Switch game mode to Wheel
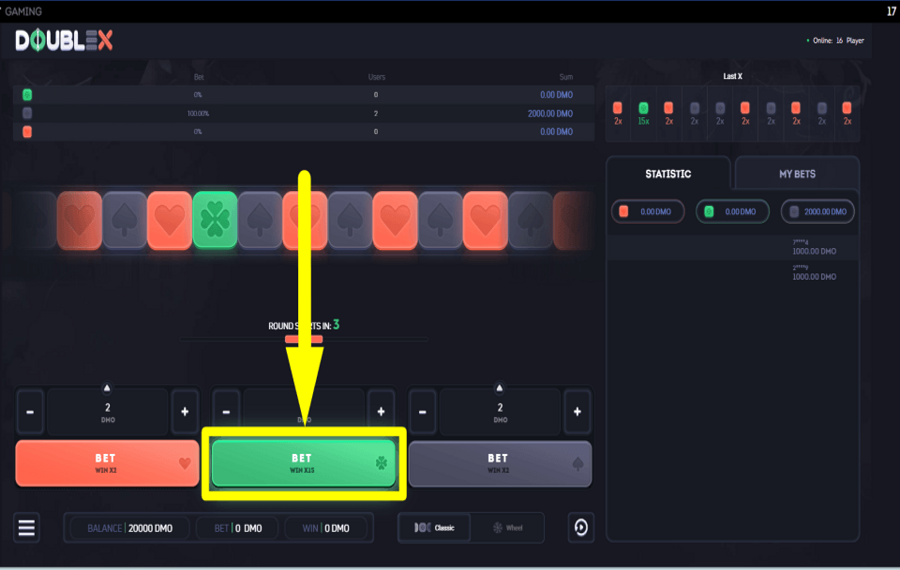This screenshot has height=570, width=900. 507,528
